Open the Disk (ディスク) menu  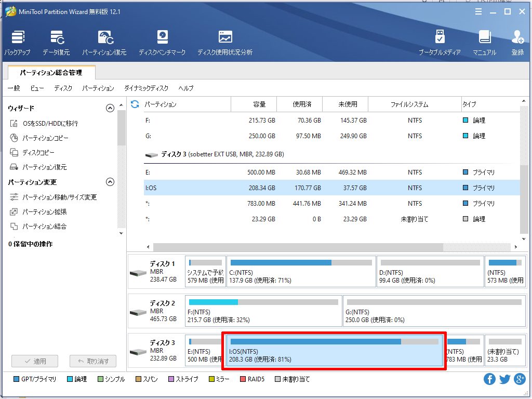point(63,88)
